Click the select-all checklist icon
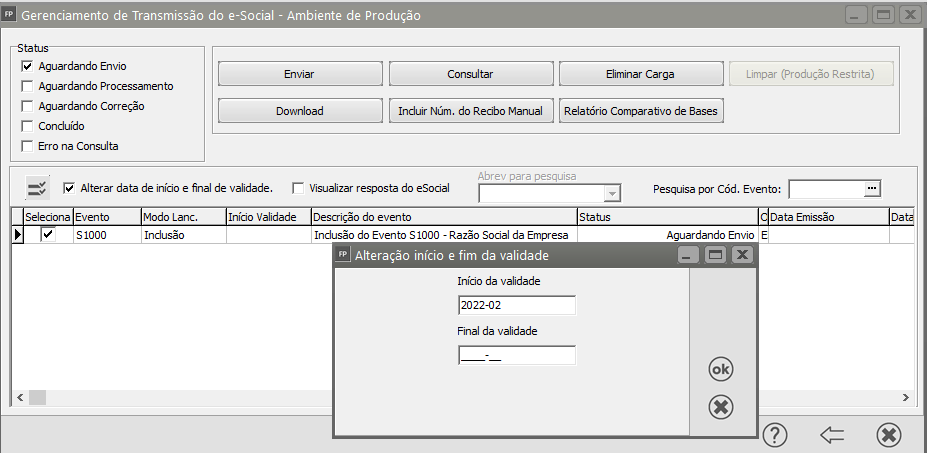 37,188
